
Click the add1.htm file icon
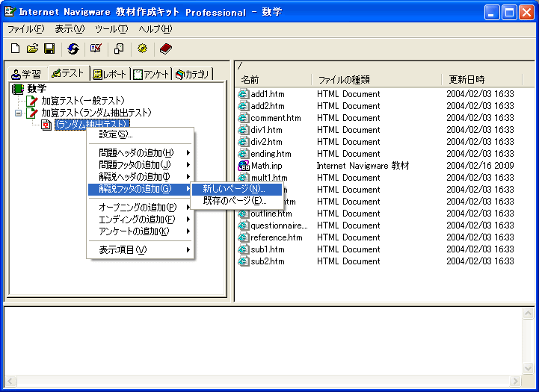(x=244, y=94)
